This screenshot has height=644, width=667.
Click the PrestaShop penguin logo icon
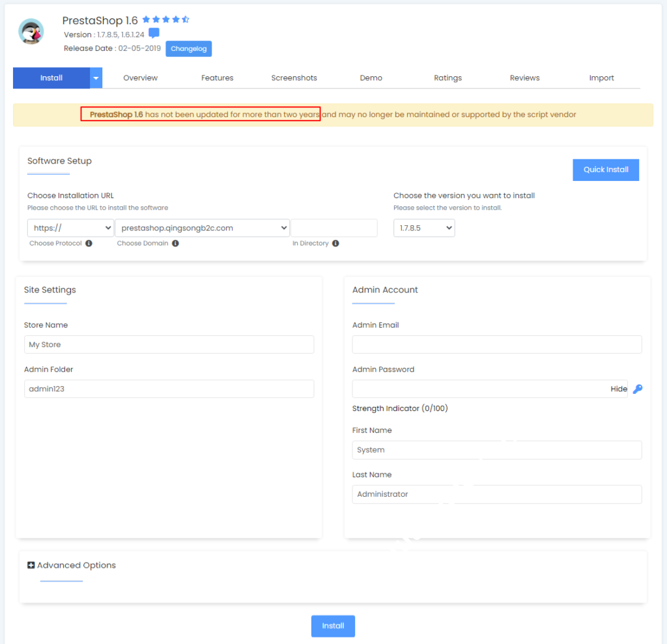click(31, 31)
